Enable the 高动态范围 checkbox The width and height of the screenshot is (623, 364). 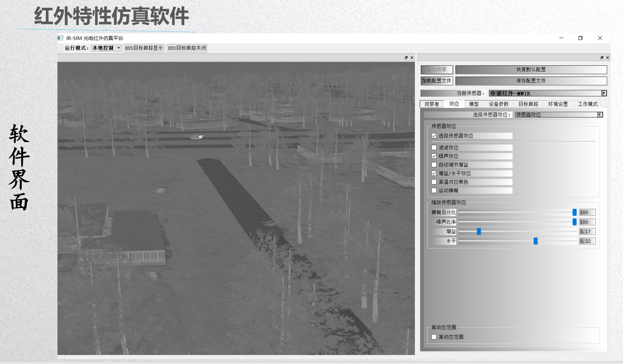[x=434, y=337]
